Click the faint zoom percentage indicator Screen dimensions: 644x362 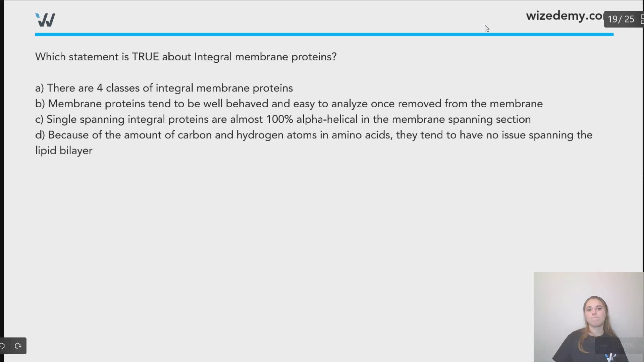[x=625, y=346]
